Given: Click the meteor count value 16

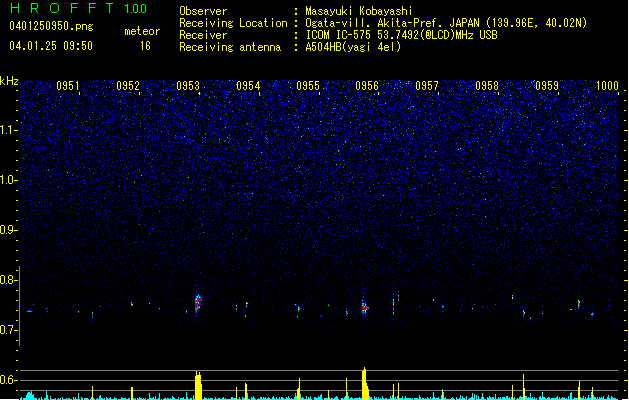Looking at the screenshot, I should tap(145, 46).
